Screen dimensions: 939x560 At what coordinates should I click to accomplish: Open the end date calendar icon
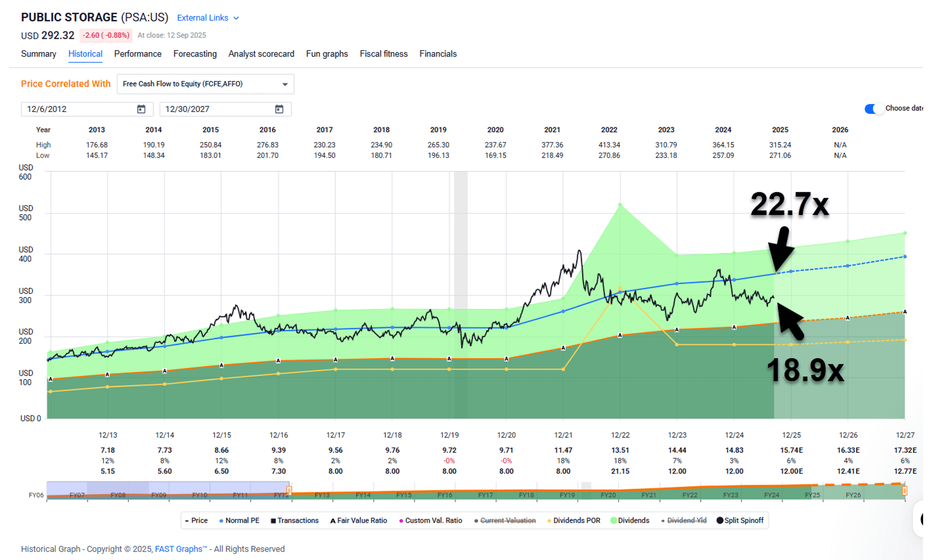[279, 109]
